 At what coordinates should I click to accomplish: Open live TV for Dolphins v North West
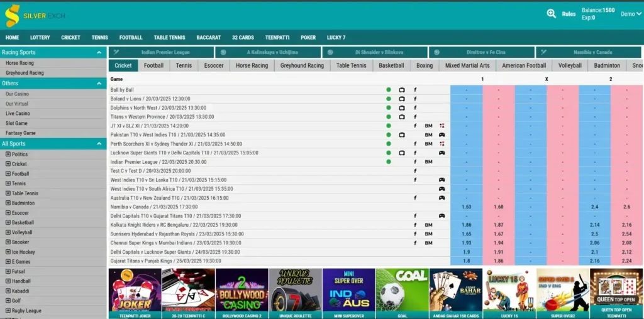tap(402, 108)
